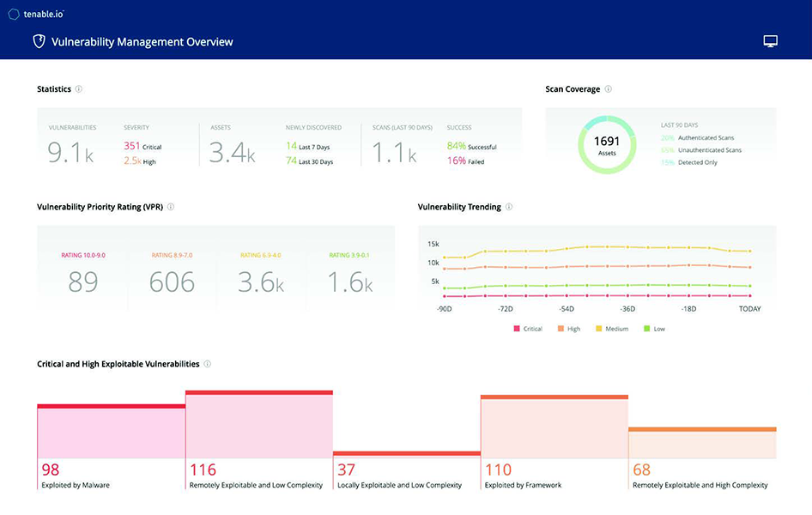Select 14 newly discovered Last 7 Days
The width and height of the screenshot is (812, 515).
(x=307, y=147)
